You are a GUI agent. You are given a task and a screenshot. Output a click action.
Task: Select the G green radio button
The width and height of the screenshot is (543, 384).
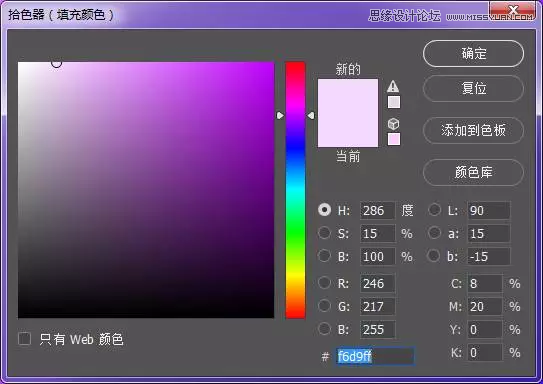(324, 306)
